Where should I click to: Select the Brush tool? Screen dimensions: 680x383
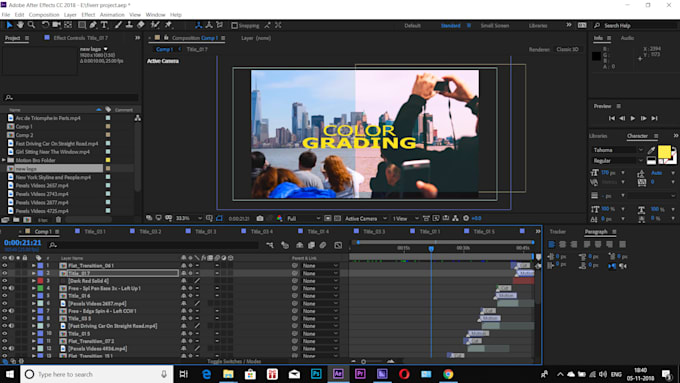(x=118, y=25)
